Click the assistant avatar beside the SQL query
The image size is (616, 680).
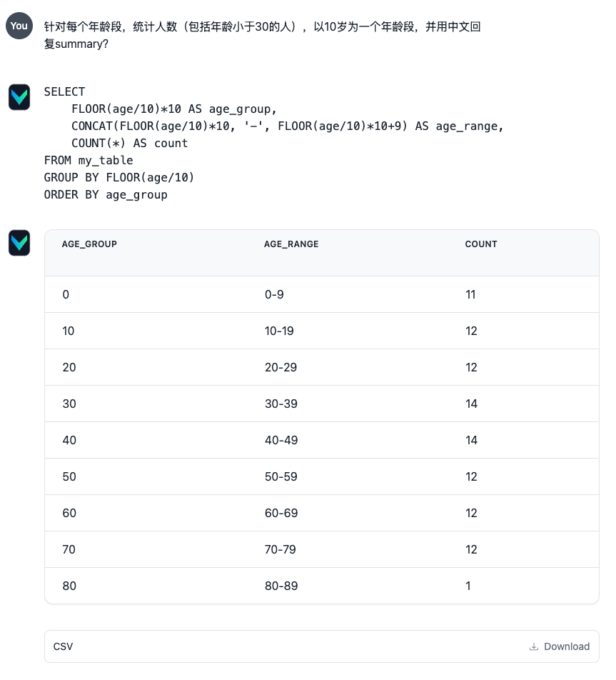19,97
